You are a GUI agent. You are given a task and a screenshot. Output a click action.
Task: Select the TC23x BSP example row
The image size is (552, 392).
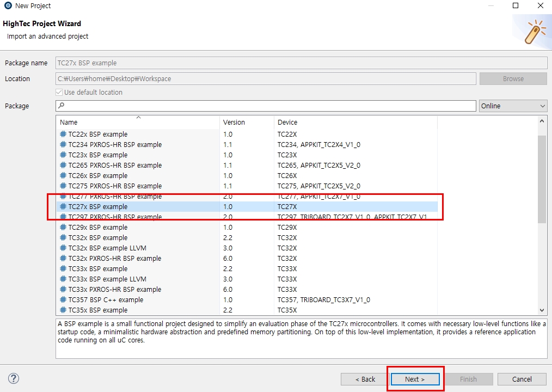pos(247,155)
